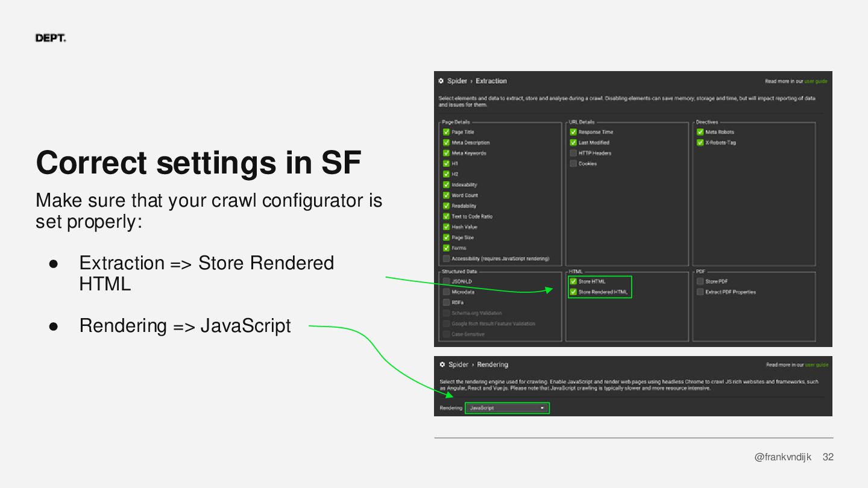Uncheck Last Modified
Screen dimensions: 868x488
(573, 143)
